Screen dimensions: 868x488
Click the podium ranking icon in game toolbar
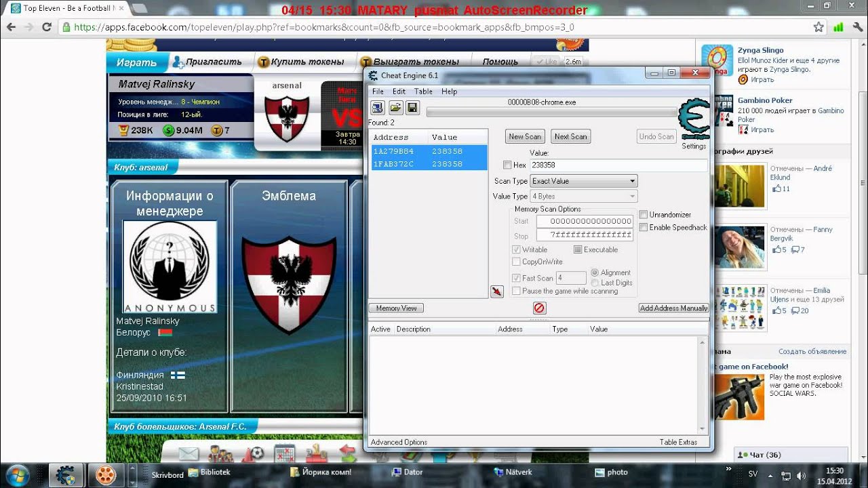click(x=317, y=453)
